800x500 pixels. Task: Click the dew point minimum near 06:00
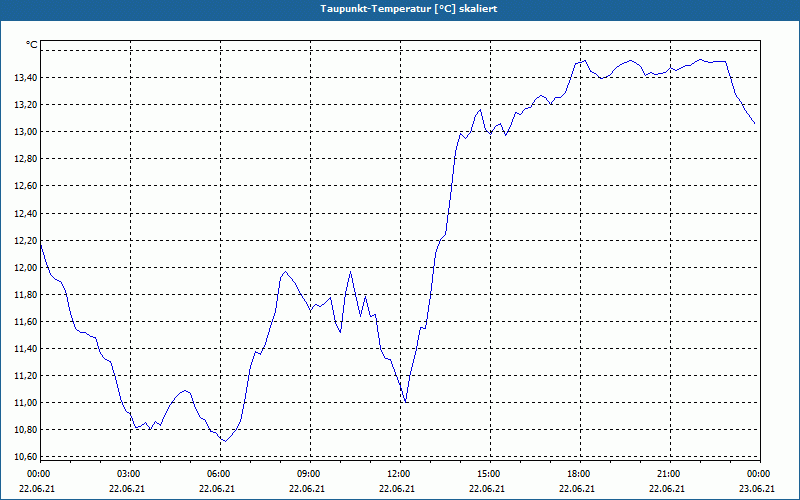click(226, 441)
